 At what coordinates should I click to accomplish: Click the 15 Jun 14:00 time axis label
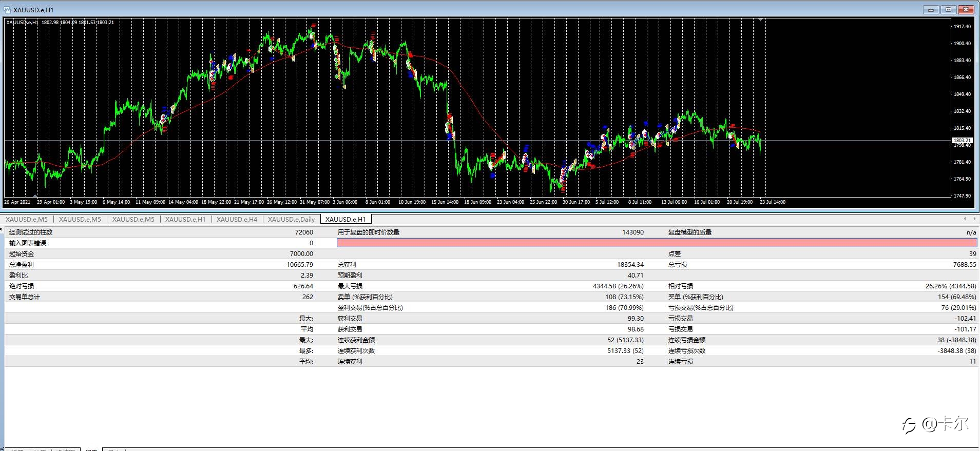(445, 202)
